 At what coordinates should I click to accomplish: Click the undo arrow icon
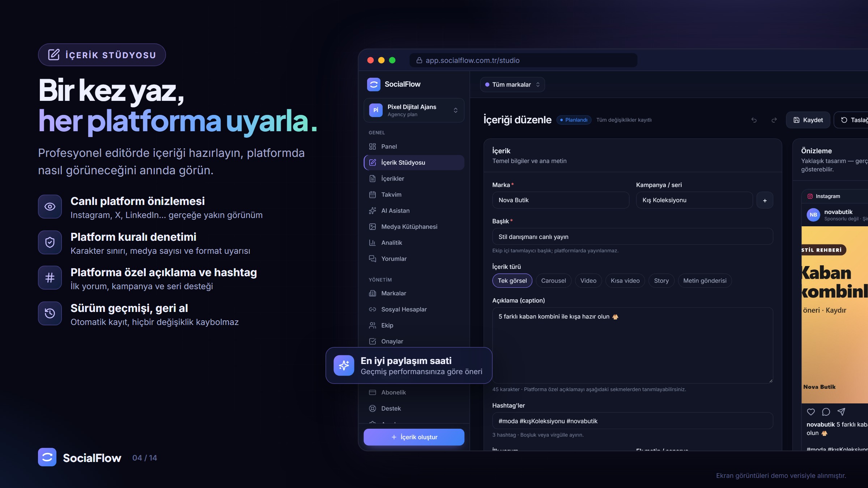(754, 120)
